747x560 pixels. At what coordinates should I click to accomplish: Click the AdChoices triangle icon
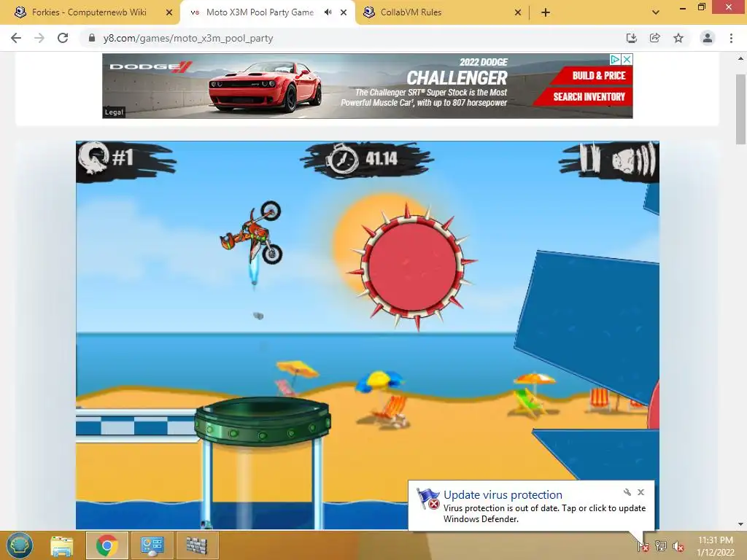click(x=615, y=59)
